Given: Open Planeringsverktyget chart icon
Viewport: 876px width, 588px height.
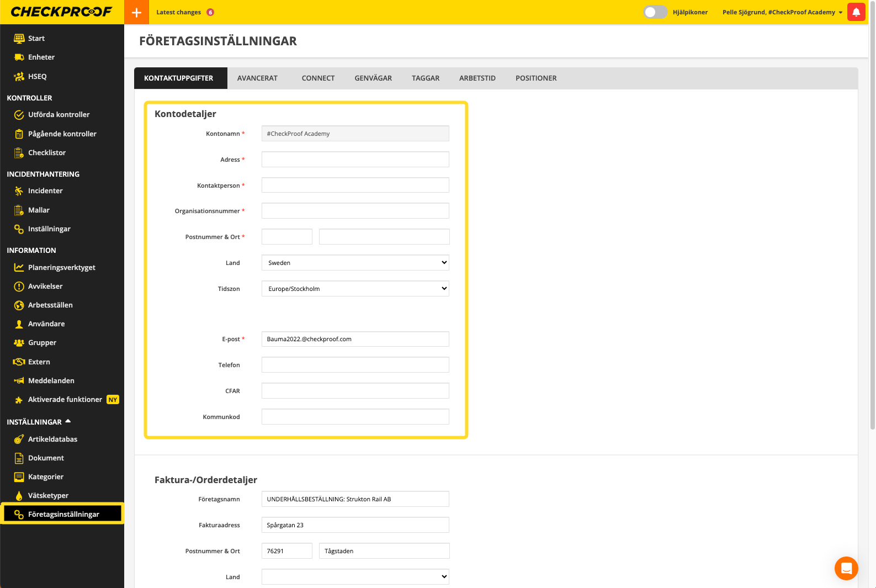Looking at the screenshot, I should pyautogui.click(x=19, y=268).
